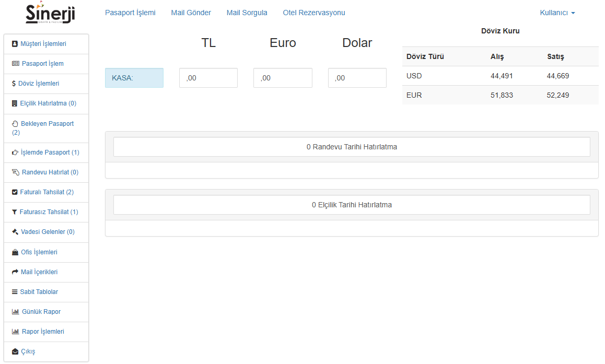Click the dollar sign Döviz İşlemleri icon
Screen dimensions: 605x364
click(x=14, y=84)
